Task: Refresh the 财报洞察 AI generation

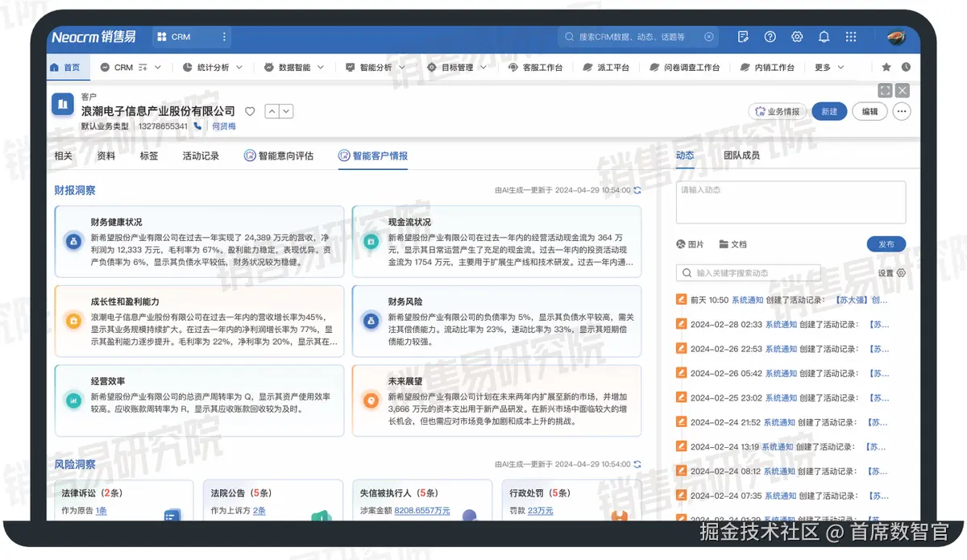Action: [x=637, y=190]
